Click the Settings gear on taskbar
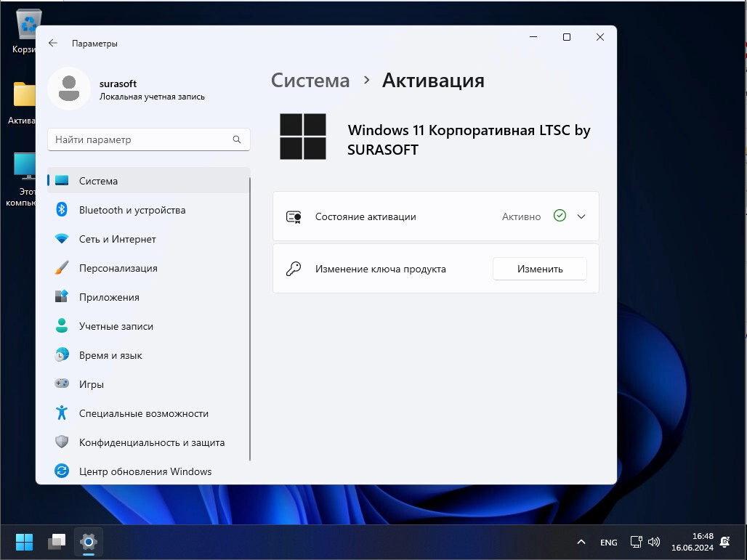 click(89, 542)
